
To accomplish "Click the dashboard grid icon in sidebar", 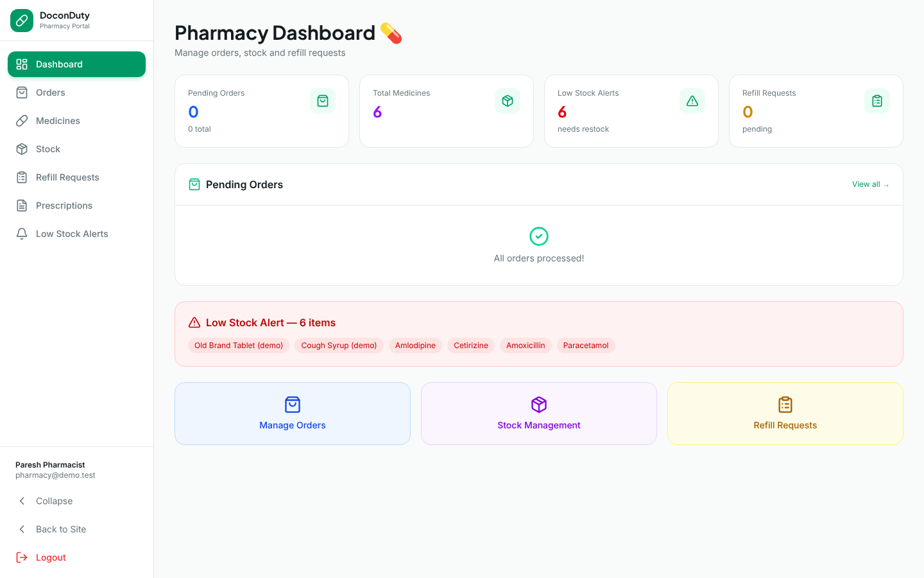I will 22,64.
